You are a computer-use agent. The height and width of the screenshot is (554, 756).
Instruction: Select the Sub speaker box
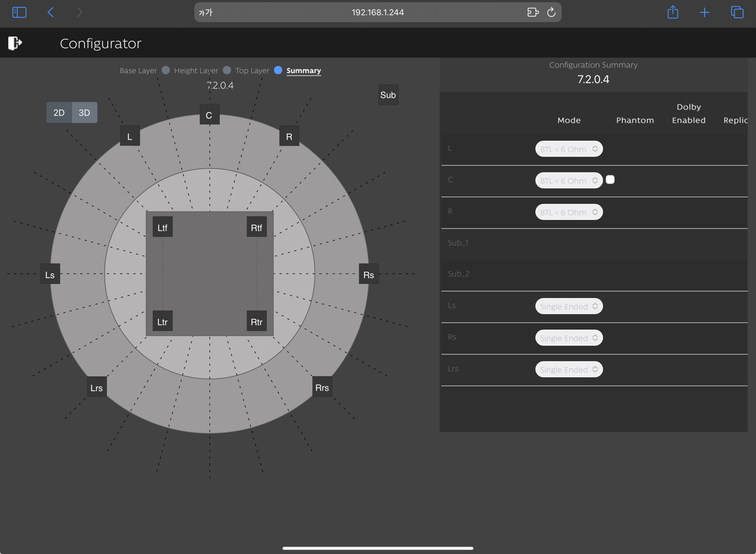[388, 95]
